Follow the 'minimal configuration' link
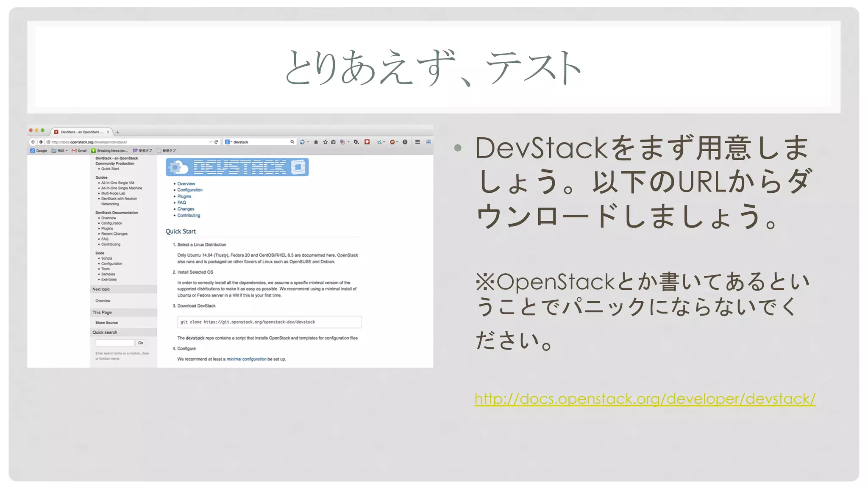The image size is (868, 488). coord(246,359)
